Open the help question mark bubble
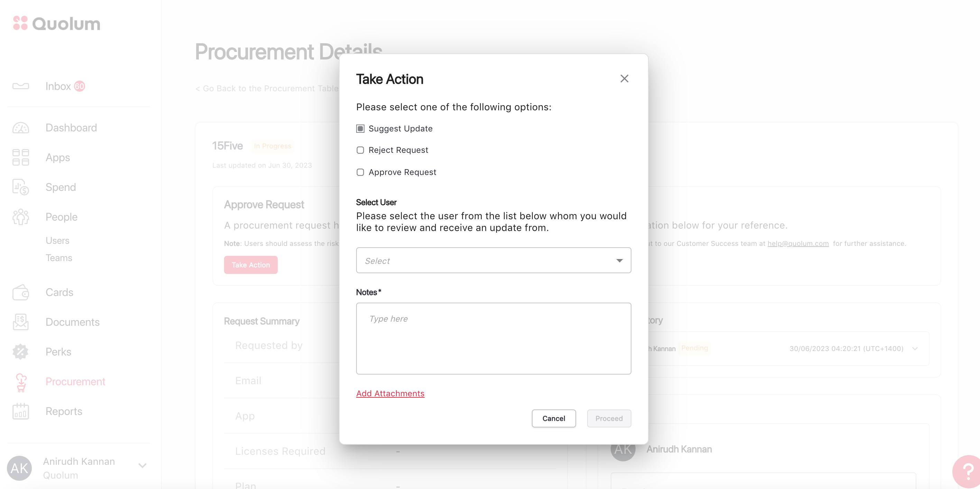This screenshot has height=489, width=980. (x=968, y=471)
